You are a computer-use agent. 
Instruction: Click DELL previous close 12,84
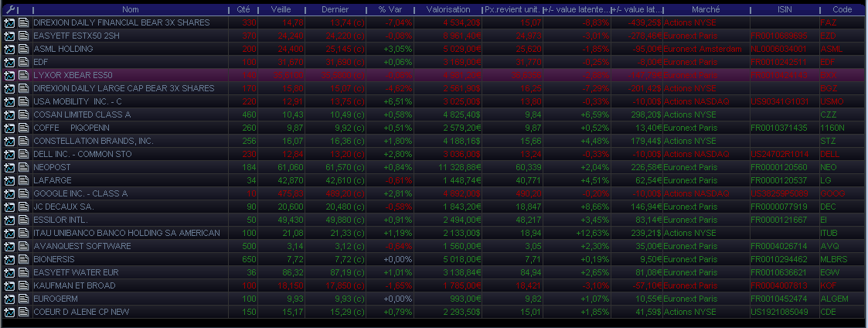pyautogui.click(x=294, y=154)
